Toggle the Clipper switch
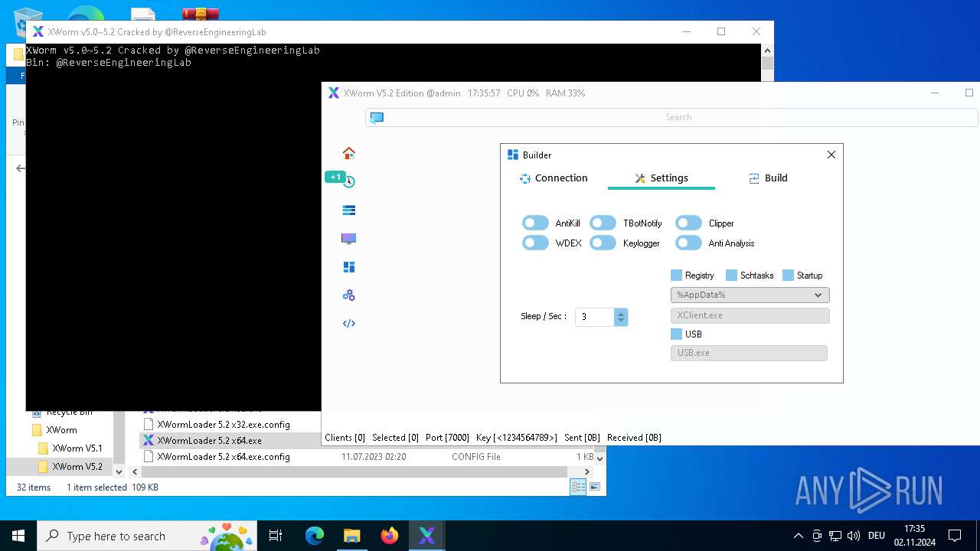 click(688, 223)
